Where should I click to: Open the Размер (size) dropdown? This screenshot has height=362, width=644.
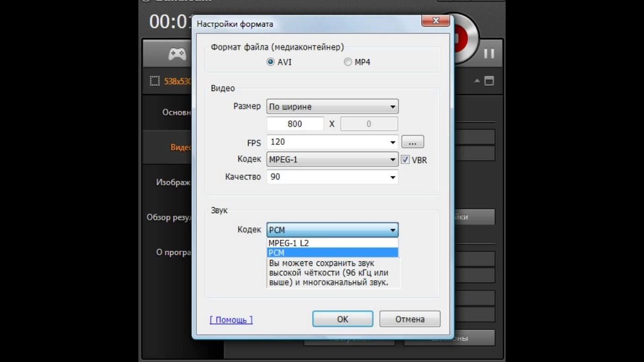(x=332, y=107)
